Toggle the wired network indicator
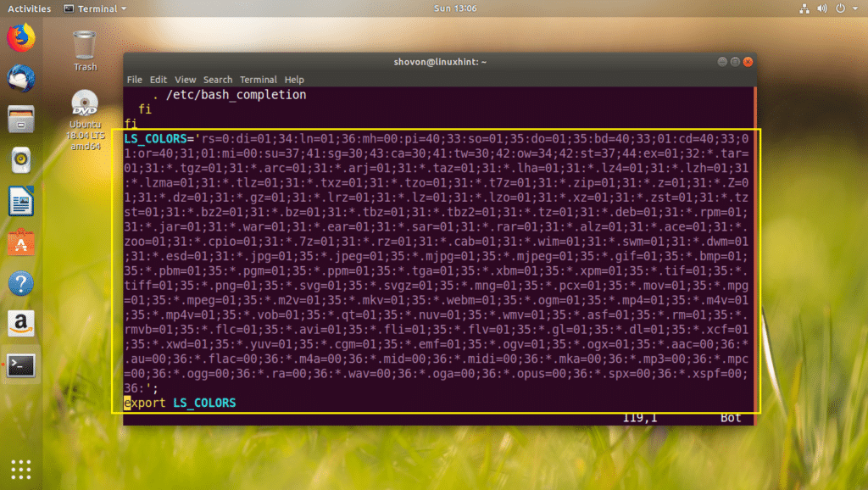 [804, 8]
